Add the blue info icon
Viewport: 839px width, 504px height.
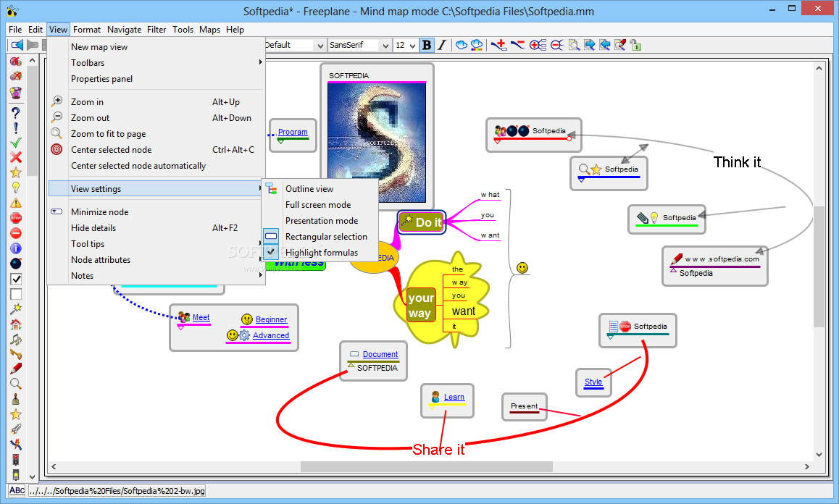coord(16,248)
